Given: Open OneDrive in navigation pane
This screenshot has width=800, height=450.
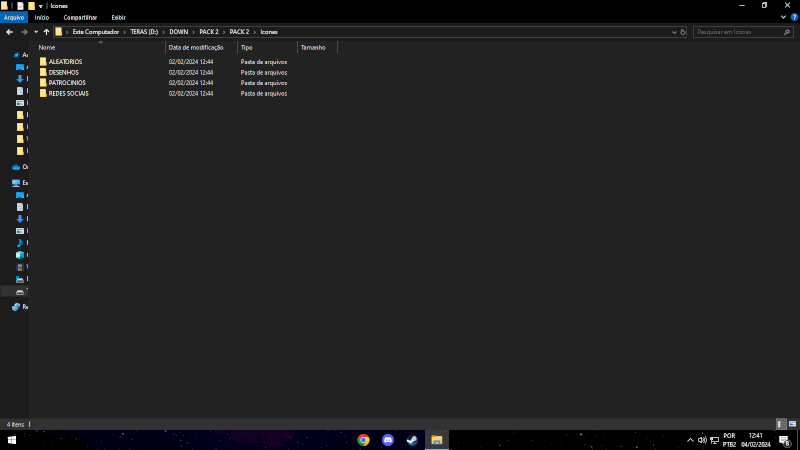Looking at the screenshot, I should [x=16, y=167].
